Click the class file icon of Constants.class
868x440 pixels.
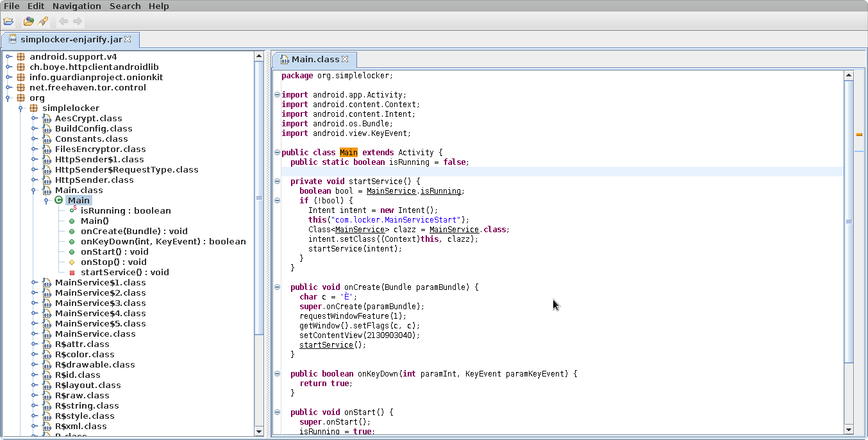click(47, 139)
